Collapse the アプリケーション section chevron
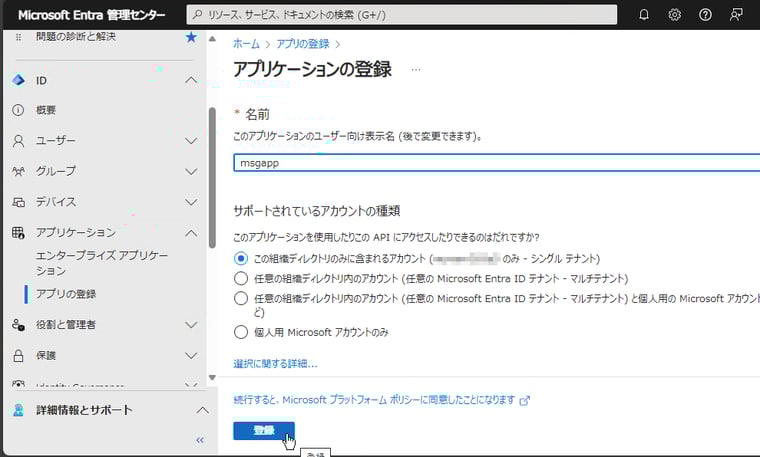 click(191, 233)
